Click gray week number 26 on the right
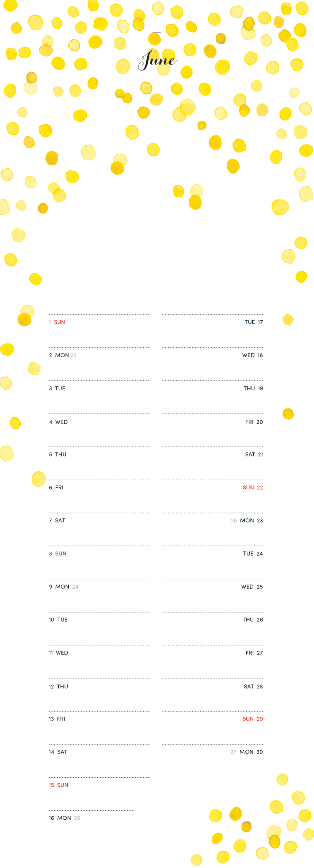Image resolution: width=314 pixels, height=868 pixels. coord(234,521)
